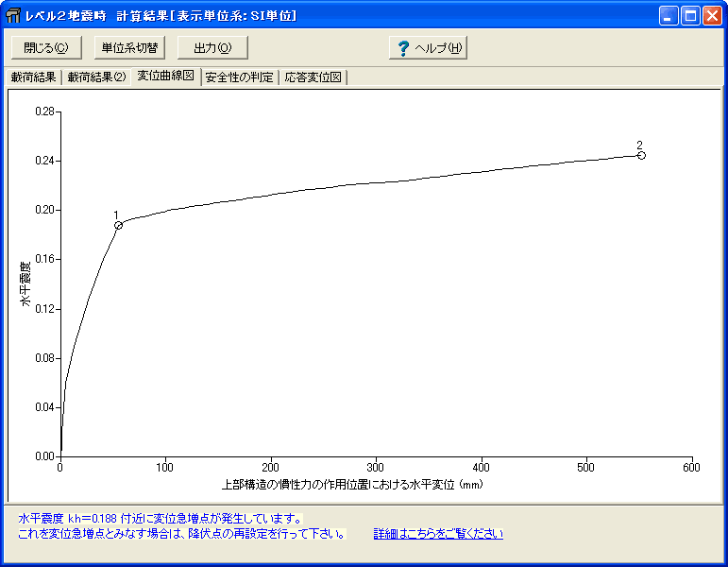Image resolution: width=728 pixels, height=567 pixels.
Task: Click the x-axis value 200
Action: 270,468
